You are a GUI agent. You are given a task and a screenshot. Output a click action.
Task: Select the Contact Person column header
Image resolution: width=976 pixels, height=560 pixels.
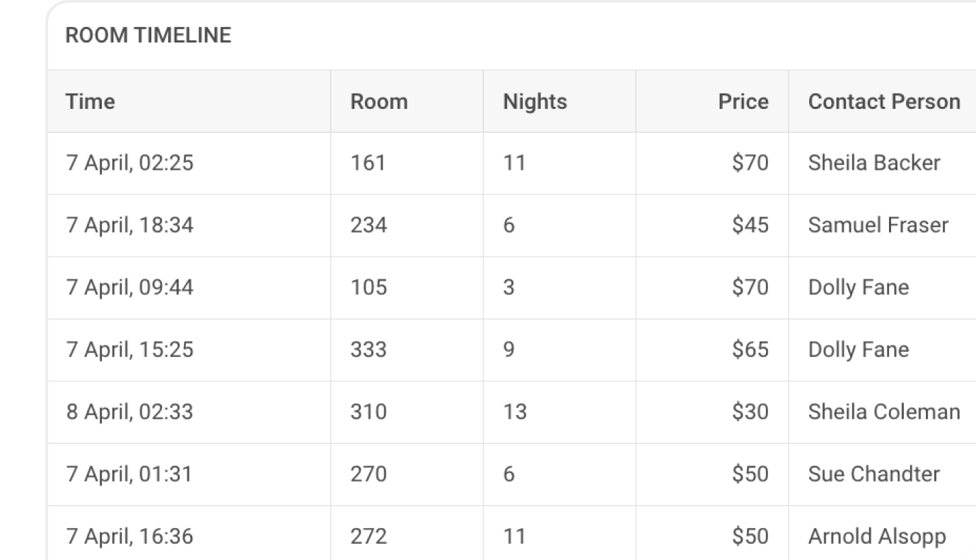click(x=884, y=101)
